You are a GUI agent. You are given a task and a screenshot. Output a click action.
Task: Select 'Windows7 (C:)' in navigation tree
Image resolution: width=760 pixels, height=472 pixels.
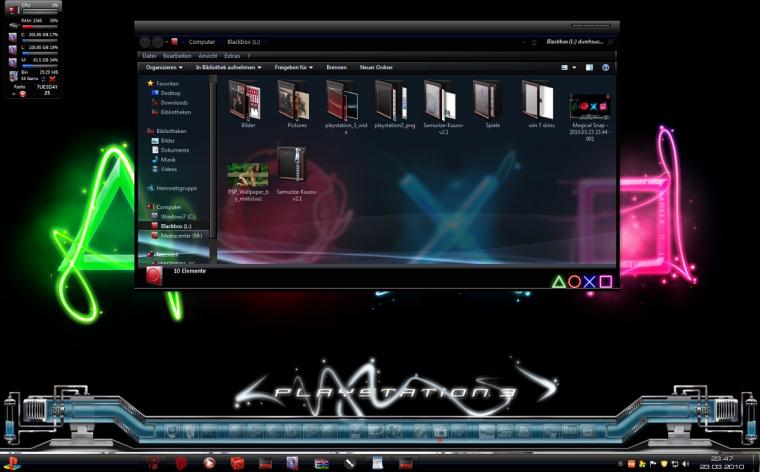[x=178, y=217]
